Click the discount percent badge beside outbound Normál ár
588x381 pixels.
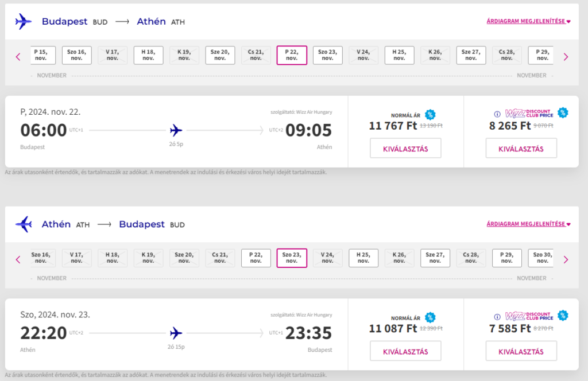(x=430, y=114)
